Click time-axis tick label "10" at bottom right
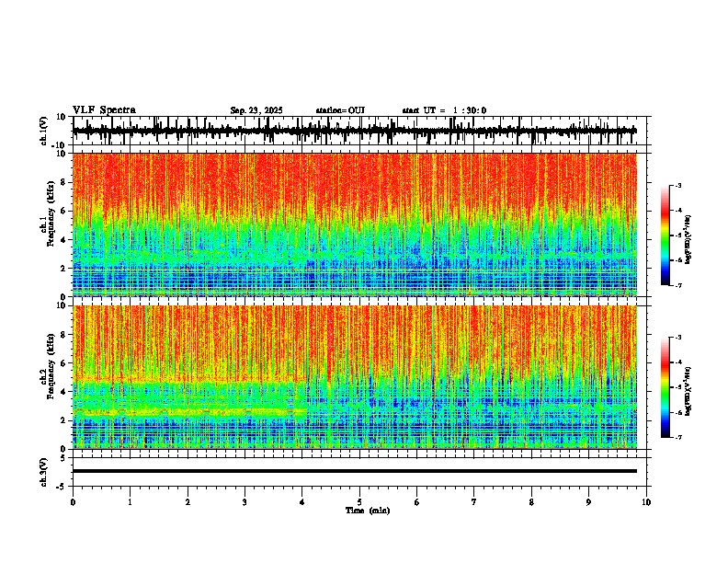The image size is (728, 563). tap(646, 502)
